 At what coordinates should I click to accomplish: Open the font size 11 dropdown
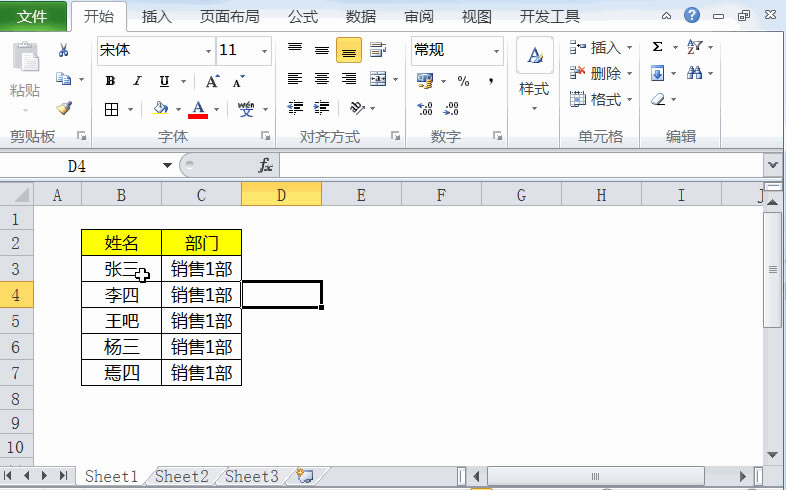(x=264, y=51)
